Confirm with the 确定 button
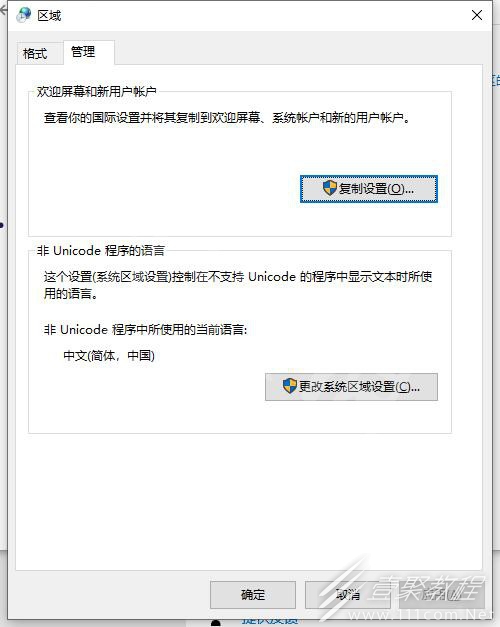 pos(253,595)
